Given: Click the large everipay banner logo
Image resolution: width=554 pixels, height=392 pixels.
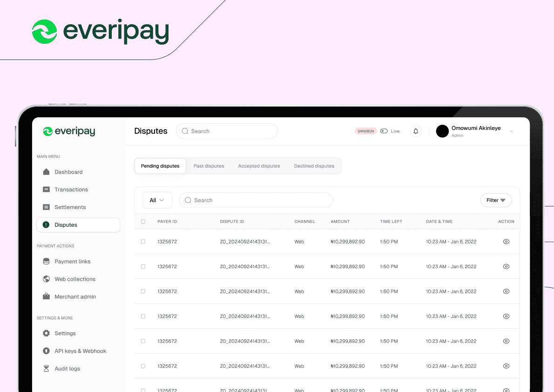Looking at the screenshot, I should (x=101, y=32).
